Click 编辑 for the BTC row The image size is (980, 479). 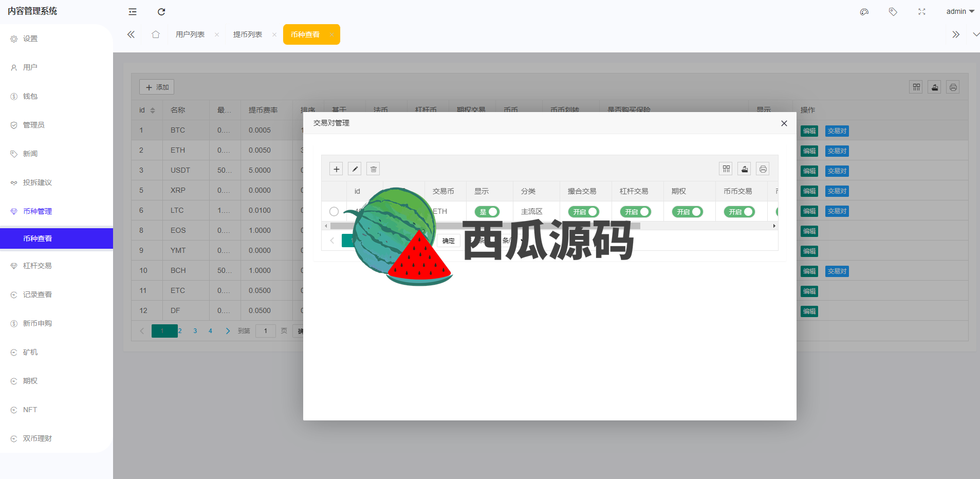[x=809, y=131]
